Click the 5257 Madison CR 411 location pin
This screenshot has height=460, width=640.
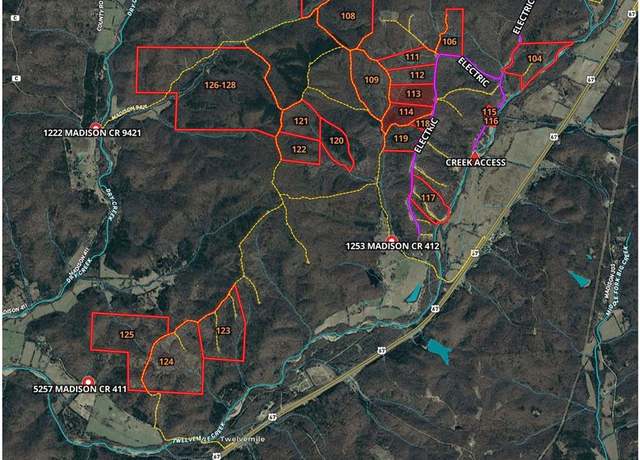[88, 382]
